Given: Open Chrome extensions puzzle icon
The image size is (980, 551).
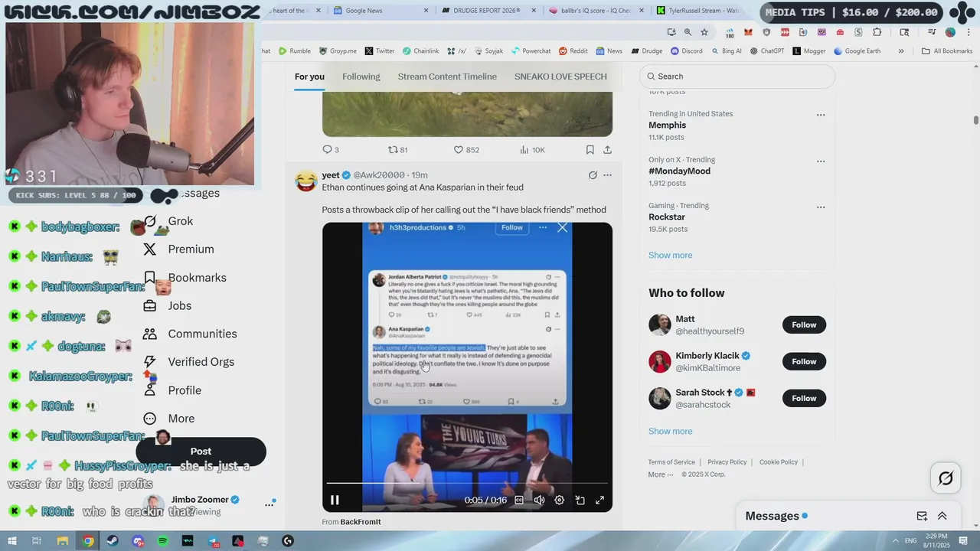Looking at the screenshot, I should click(x=877, y=32).
